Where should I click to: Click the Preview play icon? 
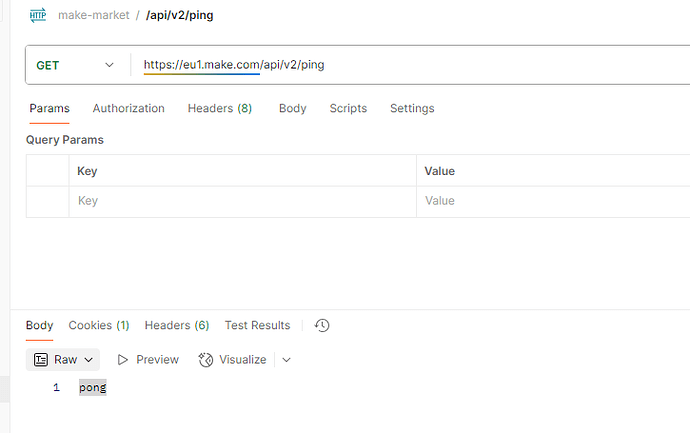(123, 359)
